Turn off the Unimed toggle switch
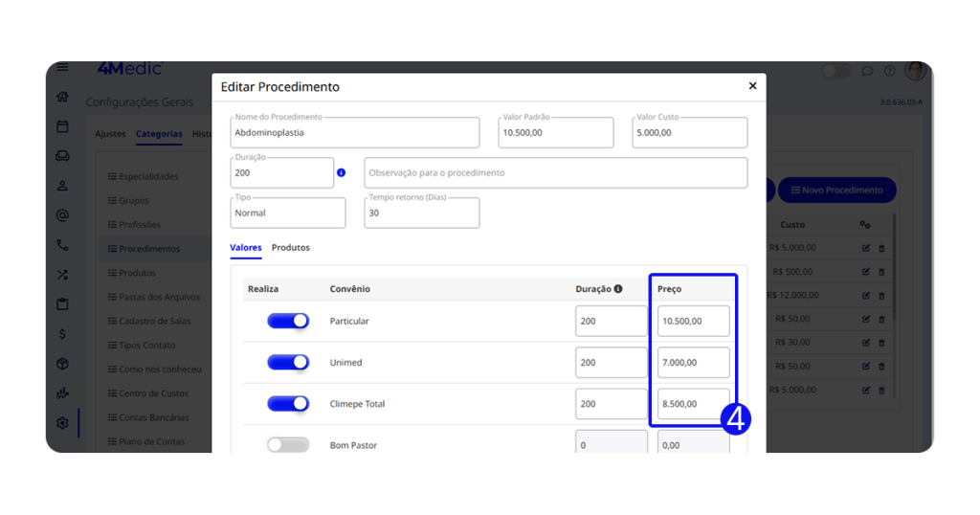980x515 pixels. [x=288, y=363]
